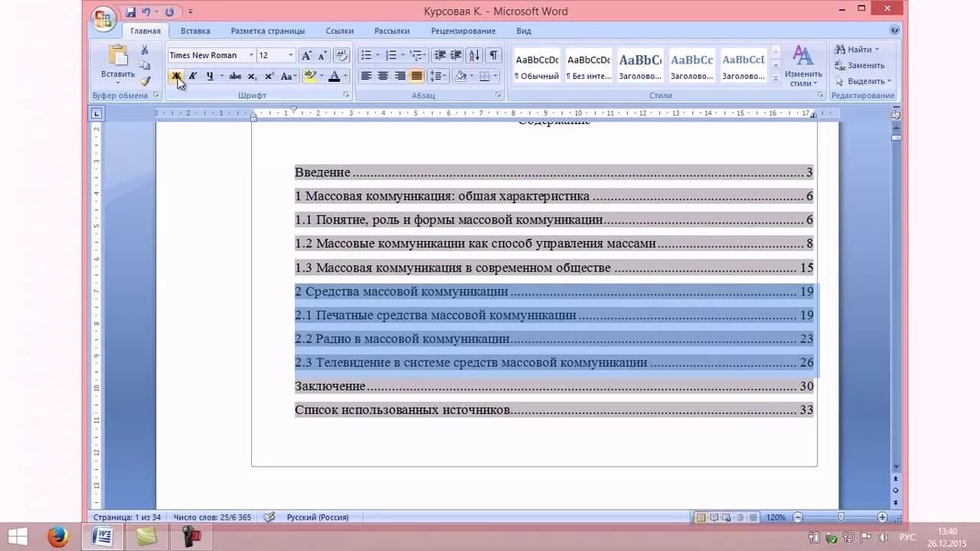Toggle Italic formatting
This screenshot has width=980, height=551.
pos(193,76)
